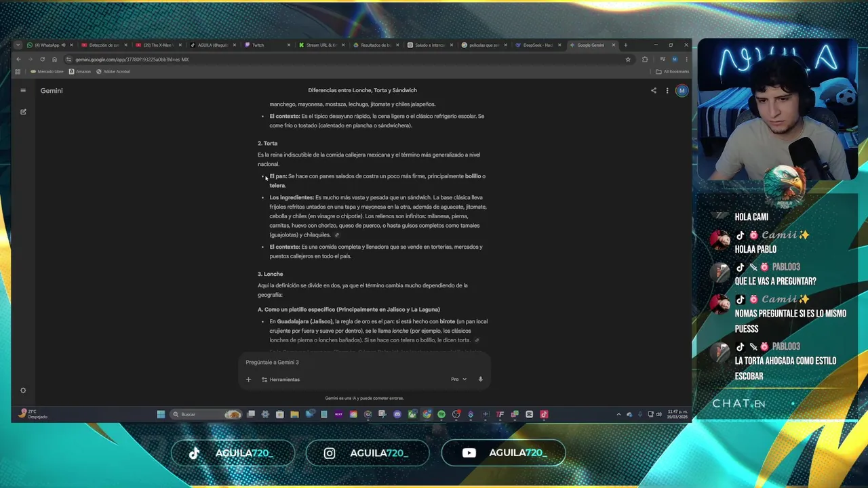
Task: Open the Pro model selector dropdown
Action: tap(459, 380)
